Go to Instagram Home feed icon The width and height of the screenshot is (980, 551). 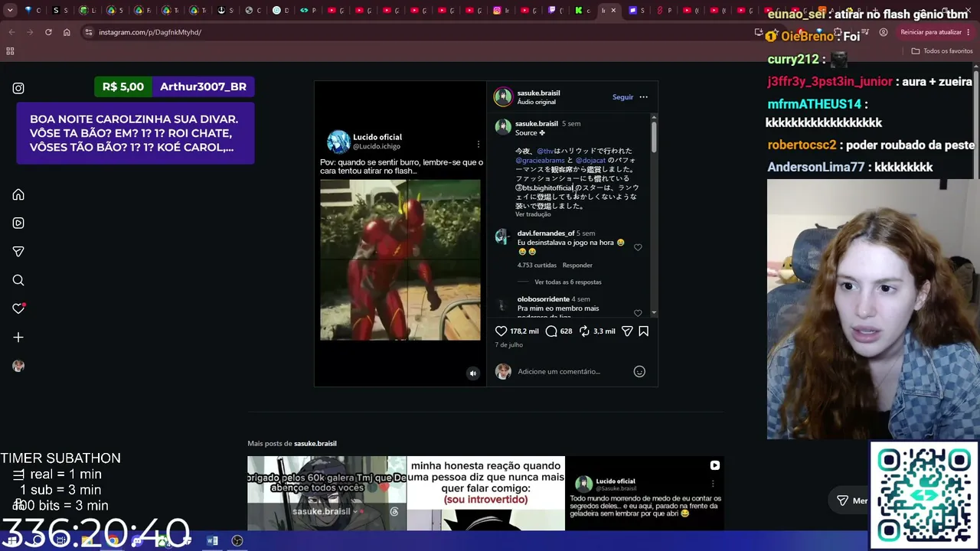(x=18, y=194)
